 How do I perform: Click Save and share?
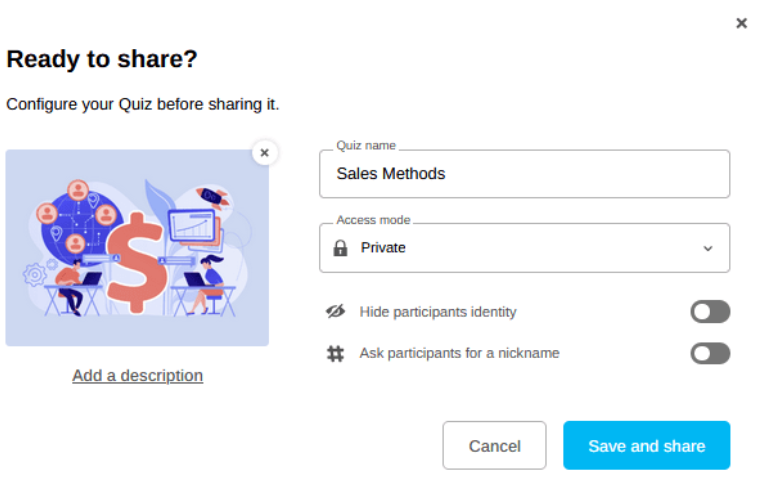point(646,446)
